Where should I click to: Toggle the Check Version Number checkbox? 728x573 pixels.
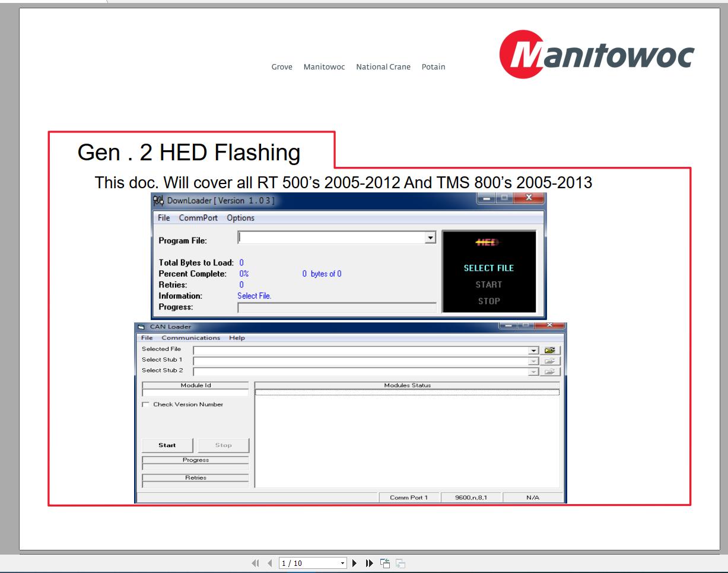(145, 405)
